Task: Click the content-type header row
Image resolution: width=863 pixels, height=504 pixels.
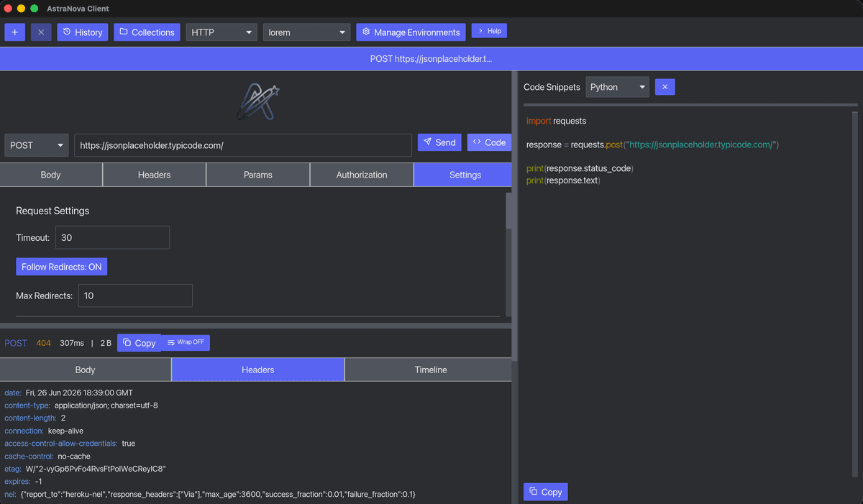Action: pyautogui.click(x=81, y=406)
